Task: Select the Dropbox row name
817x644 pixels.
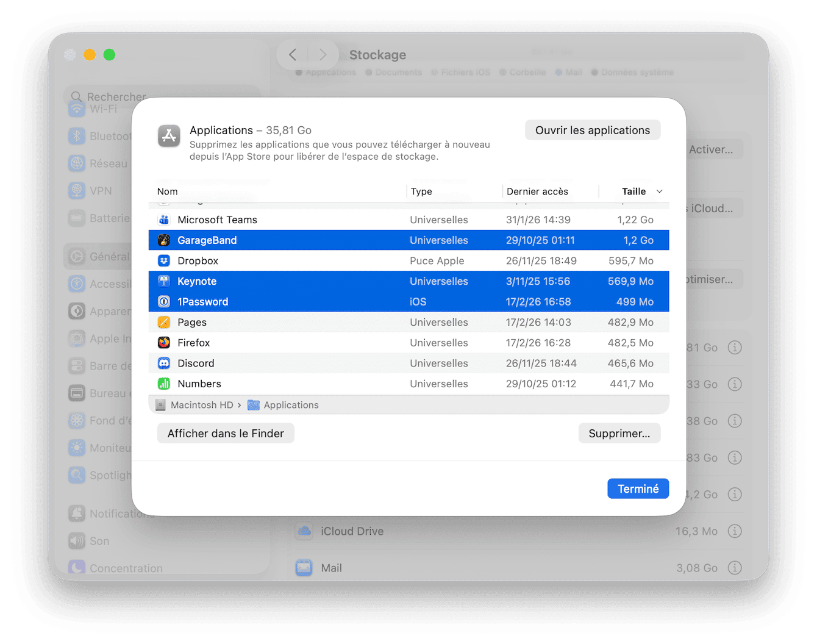Action: [198, 260]
